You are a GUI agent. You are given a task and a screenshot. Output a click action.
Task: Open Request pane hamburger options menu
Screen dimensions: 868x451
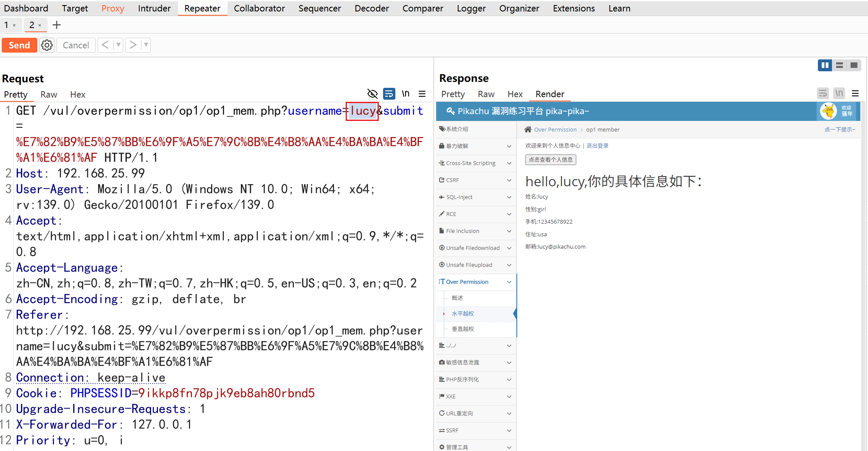[x=422, y=94]
